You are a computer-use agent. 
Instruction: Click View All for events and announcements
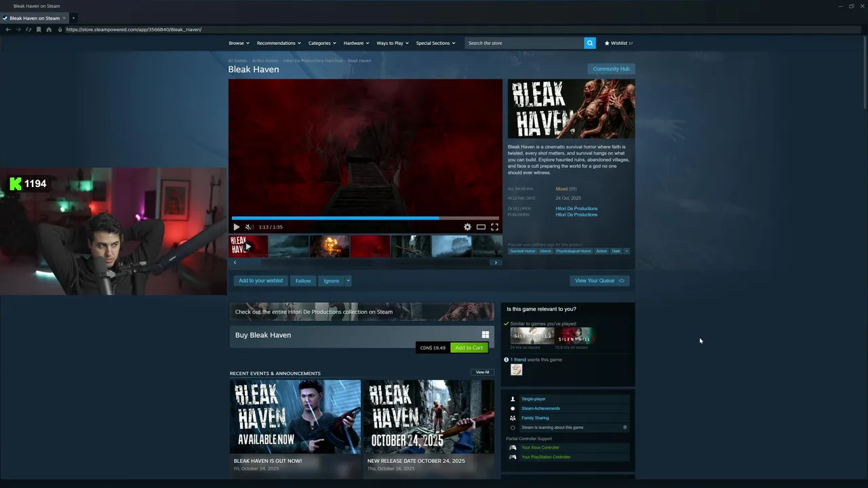pos(482,372)
